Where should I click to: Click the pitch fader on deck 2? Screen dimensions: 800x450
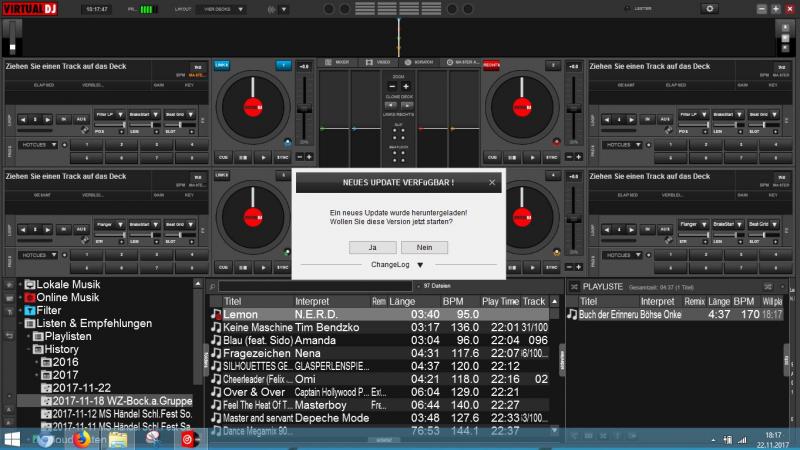click(x=573, y=109)
